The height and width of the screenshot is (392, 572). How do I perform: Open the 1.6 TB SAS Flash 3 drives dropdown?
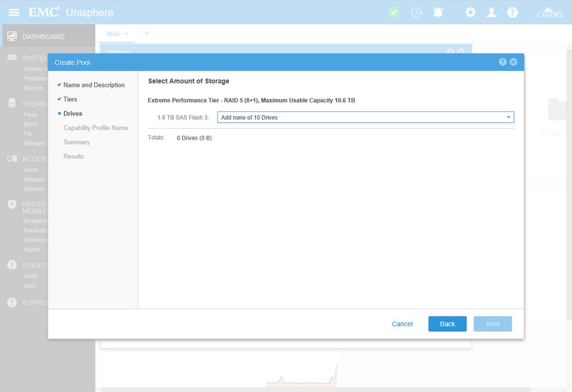tap(366, 117)
